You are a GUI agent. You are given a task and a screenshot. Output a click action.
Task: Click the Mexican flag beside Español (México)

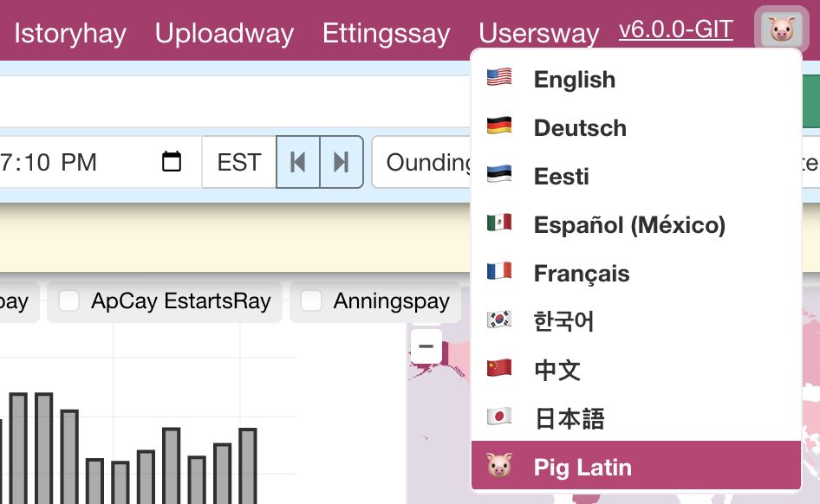[x=498, y=224]
